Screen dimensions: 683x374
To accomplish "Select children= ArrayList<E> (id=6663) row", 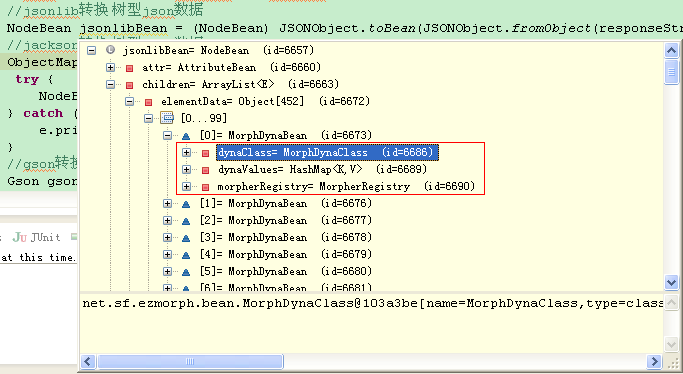I will pos(240,84).
